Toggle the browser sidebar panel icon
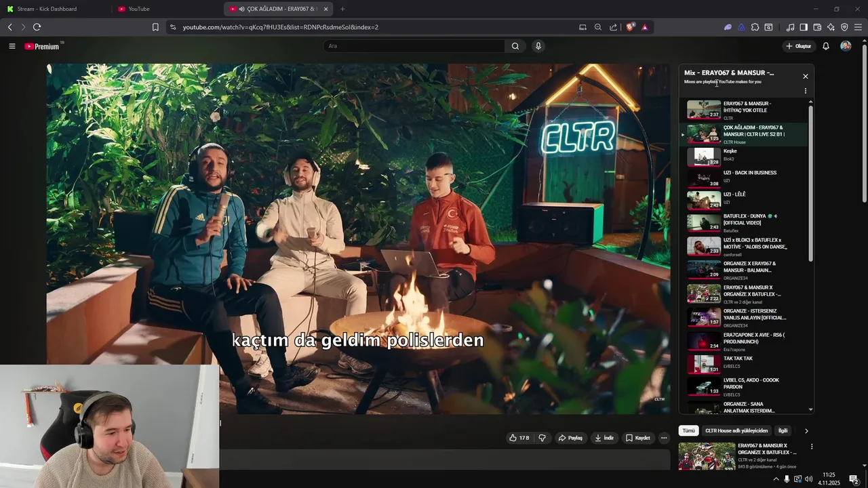 coord(804,27)
